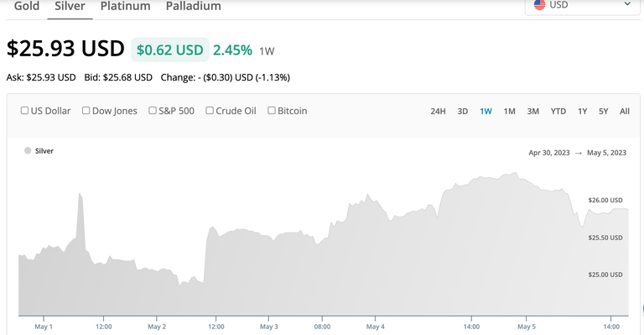View All historical price data
This screenshot has width=644, height=335.
coord(624,112)
